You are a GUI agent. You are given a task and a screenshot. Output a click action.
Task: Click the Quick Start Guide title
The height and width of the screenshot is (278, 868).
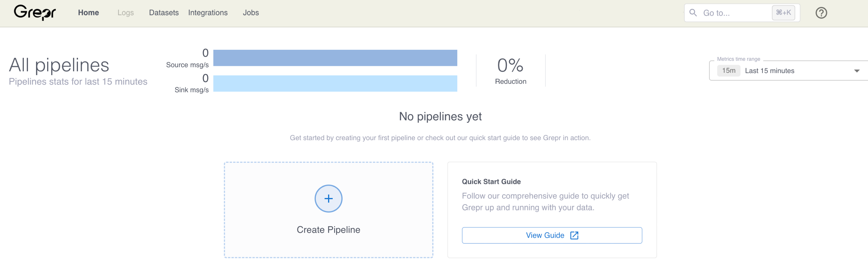[491, 182]
